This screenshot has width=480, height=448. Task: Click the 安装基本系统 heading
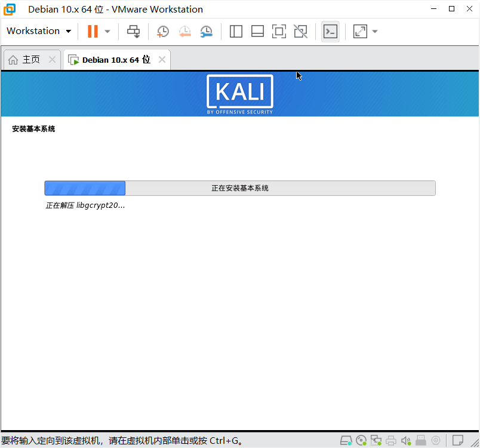coord(33,129)
